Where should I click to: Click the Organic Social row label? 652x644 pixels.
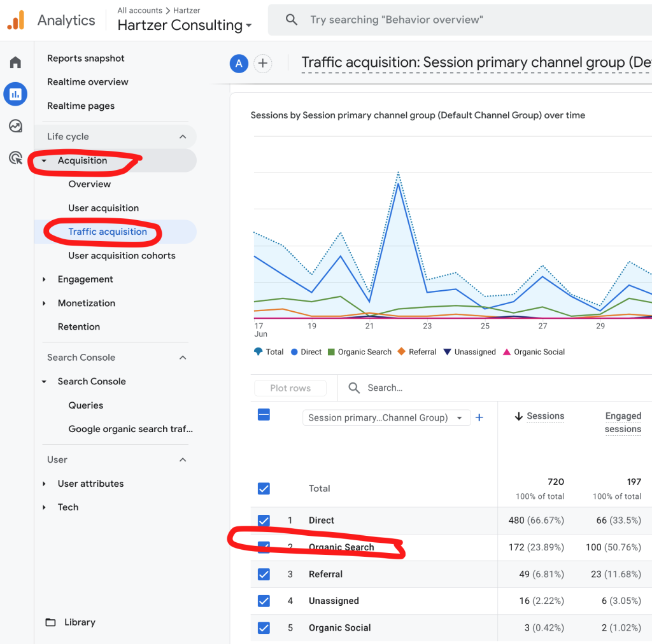pos(340,628)
